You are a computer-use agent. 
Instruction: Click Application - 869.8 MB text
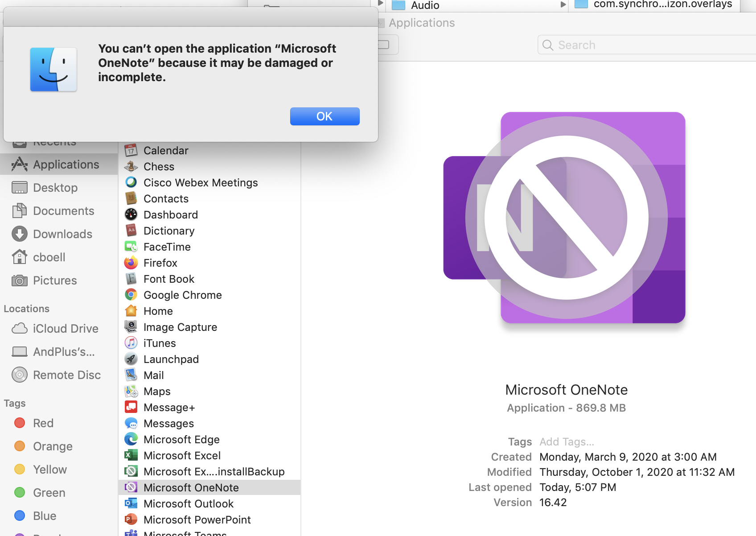[567, 408]
